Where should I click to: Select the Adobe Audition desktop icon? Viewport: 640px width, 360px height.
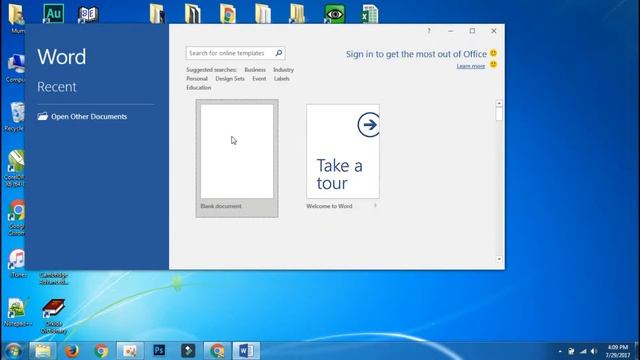[x=54, y=13]
